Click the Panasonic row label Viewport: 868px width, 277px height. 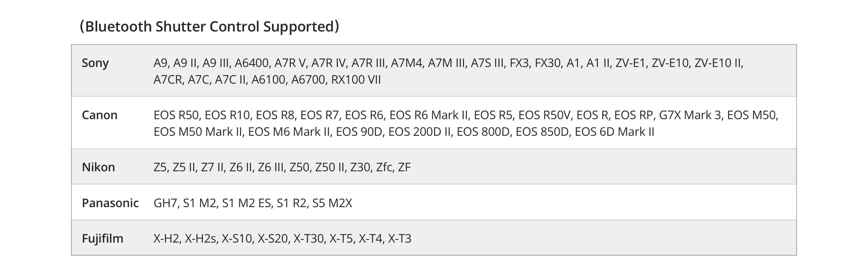click(110, 203)
